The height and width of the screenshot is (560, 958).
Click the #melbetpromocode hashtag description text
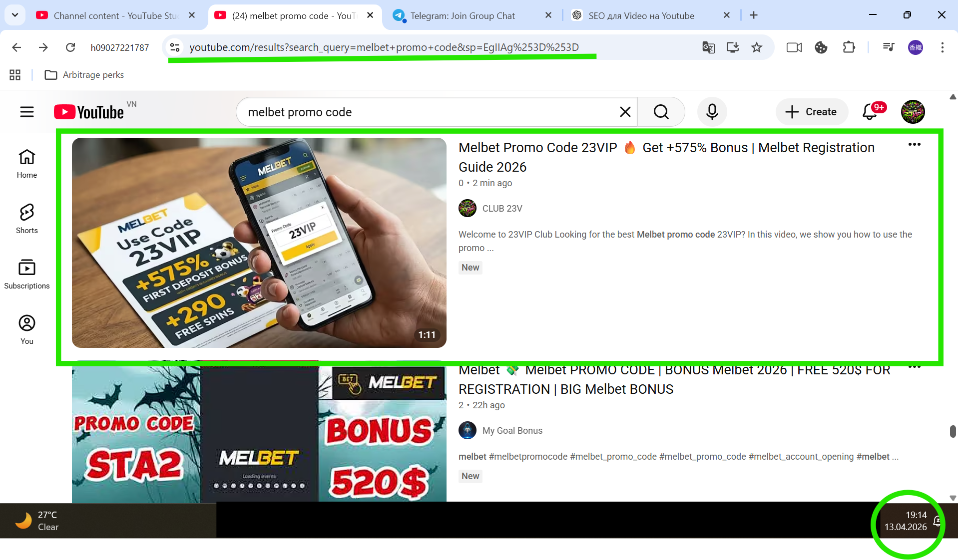click(x=528, y=457)
